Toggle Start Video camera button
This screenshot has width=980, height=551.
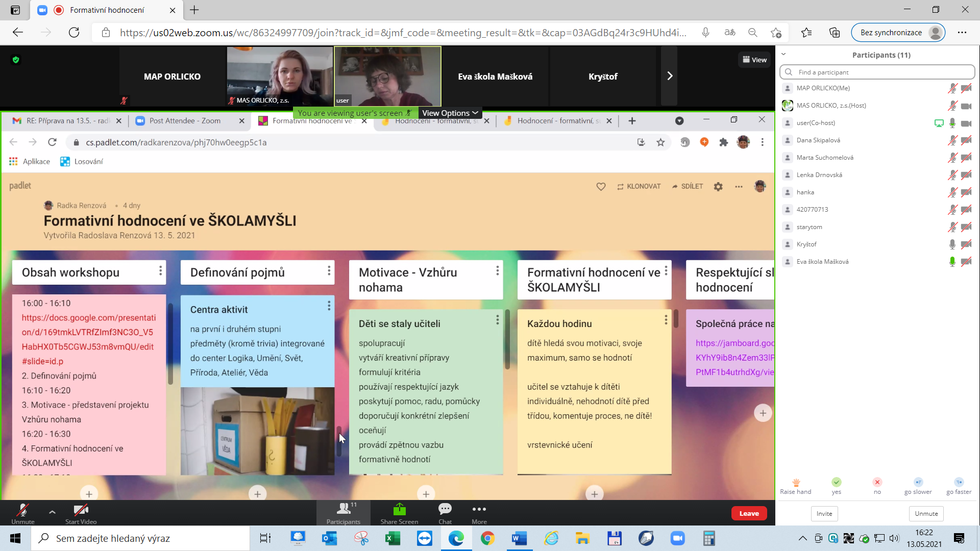(81, 510)
